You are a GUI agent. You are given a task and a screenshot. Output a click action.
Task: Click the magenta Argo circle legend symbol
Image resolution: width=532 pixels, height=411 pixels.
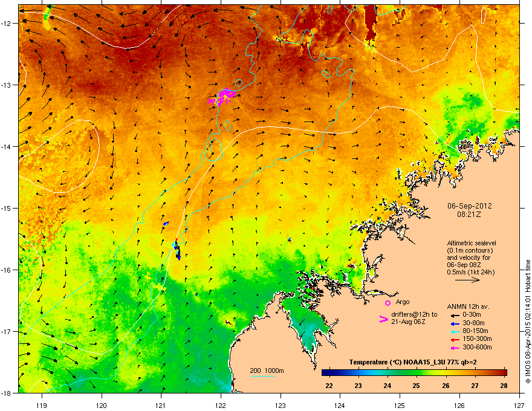pyautogui.click(x=388, y=303)
